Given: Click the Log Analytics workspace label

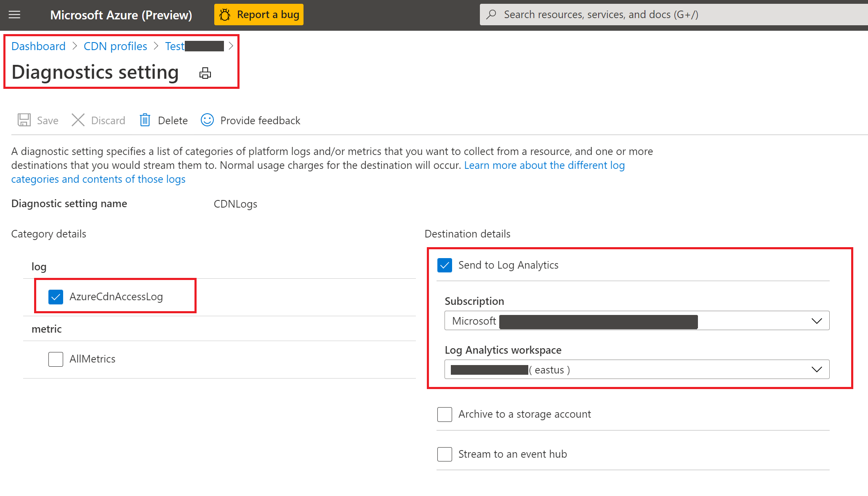Looking at the screenshot, I should pos(503,350).
